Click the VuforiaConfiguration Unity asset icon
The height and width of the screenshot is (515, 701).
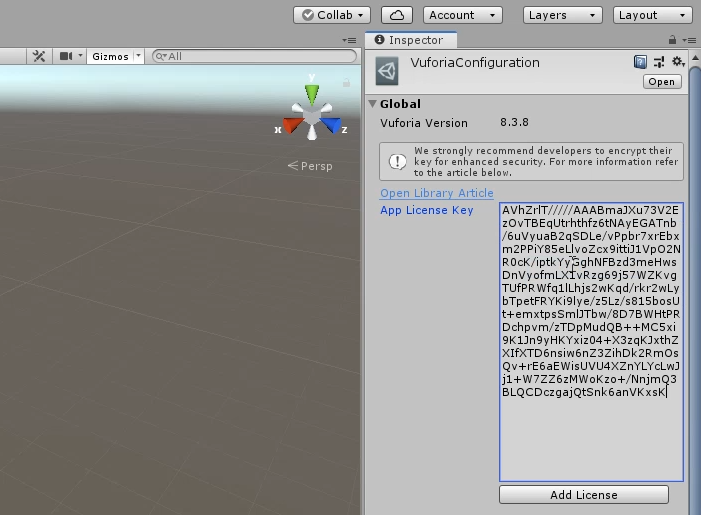[x=387, y=71]
